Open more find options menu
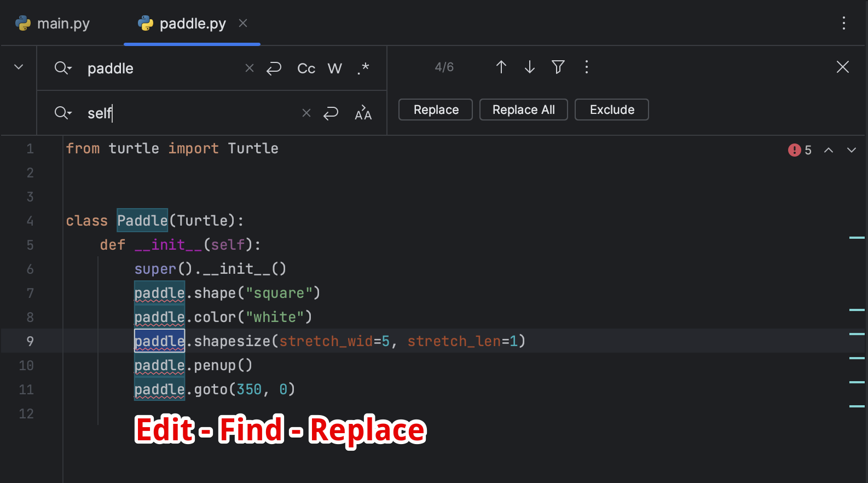Viewport: 868px width, 483px height. click(x=587, y=67)
